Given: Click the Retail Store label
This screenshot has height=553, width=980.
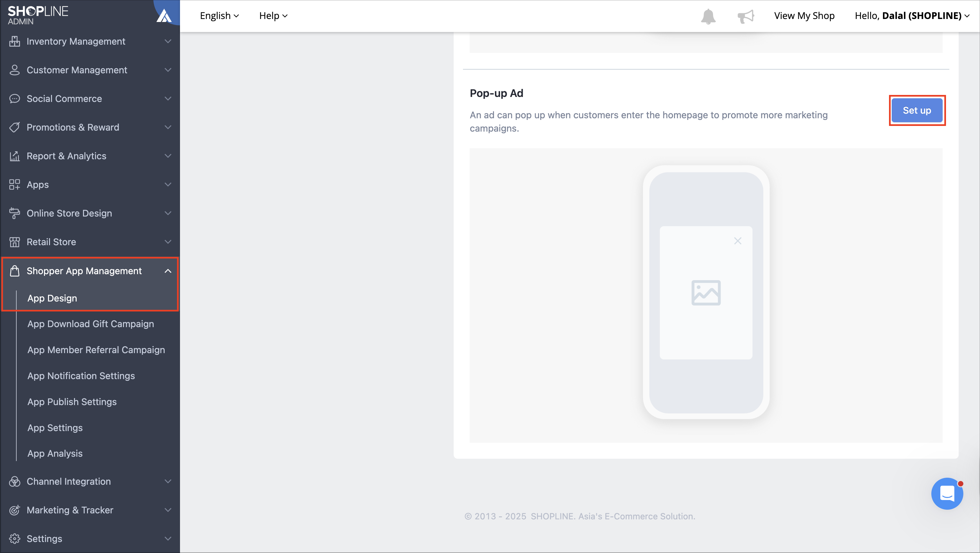Looking at the screenshot, I should tap(51, 242).
